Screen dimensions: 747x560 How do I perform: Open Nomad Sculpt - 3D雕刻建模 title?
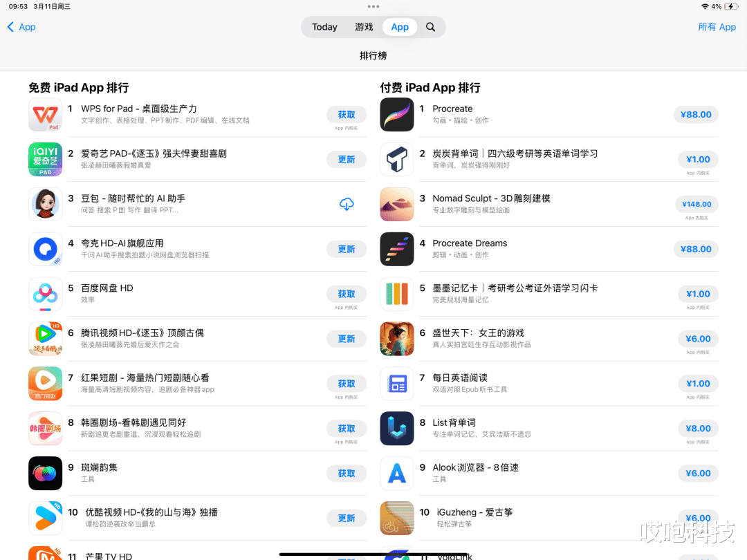pyautogui.click(x=491, y=198)
